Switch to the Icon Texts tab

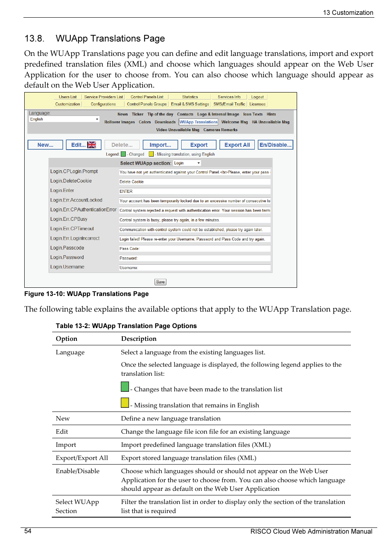(x=253, y=114)
